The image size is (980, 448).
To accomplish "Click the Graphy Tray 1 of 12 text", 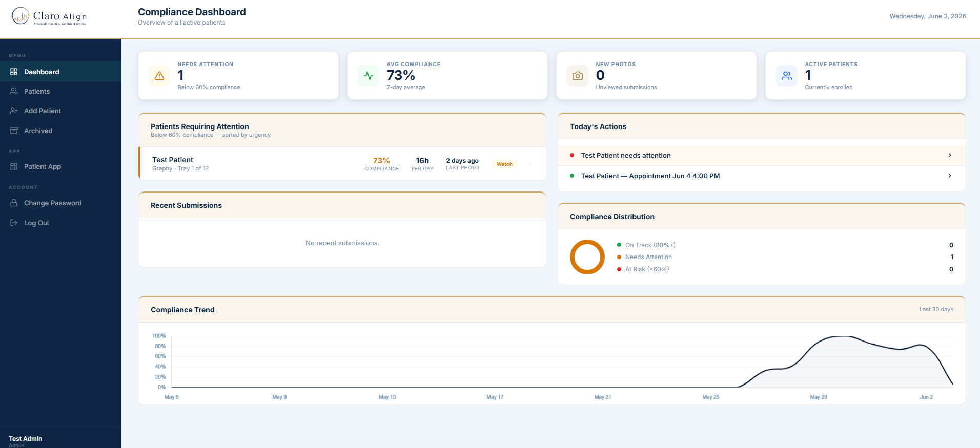I will [x=180, y=168].
